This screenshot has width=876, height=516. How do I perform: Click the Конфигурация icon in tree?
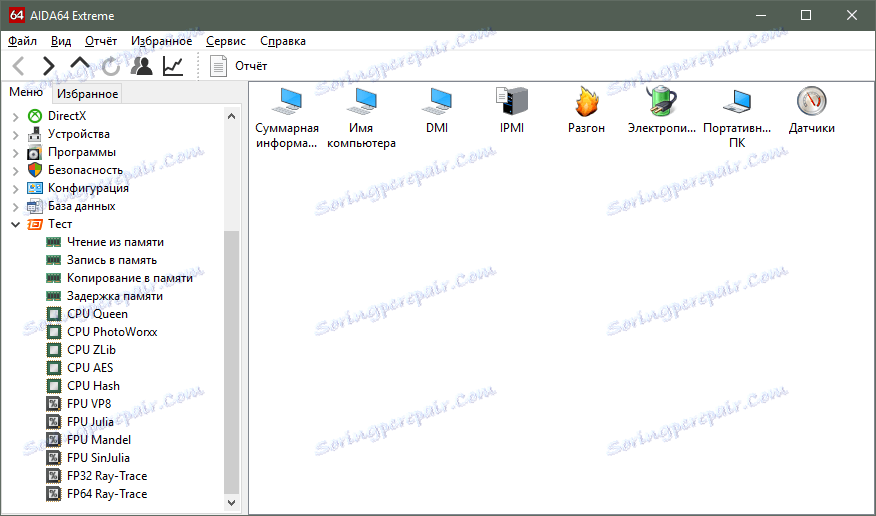tap(35, 188)
